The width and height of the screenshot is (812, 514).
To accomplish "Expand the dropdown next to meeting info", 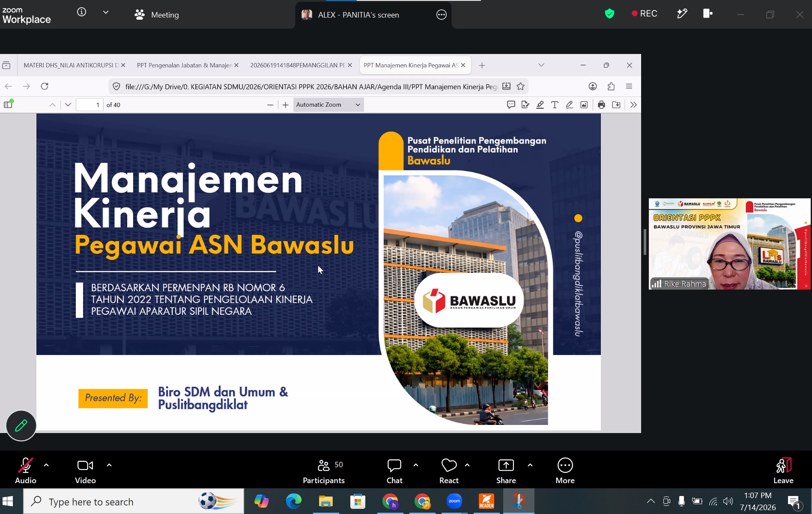I will [x=106, y=12].
